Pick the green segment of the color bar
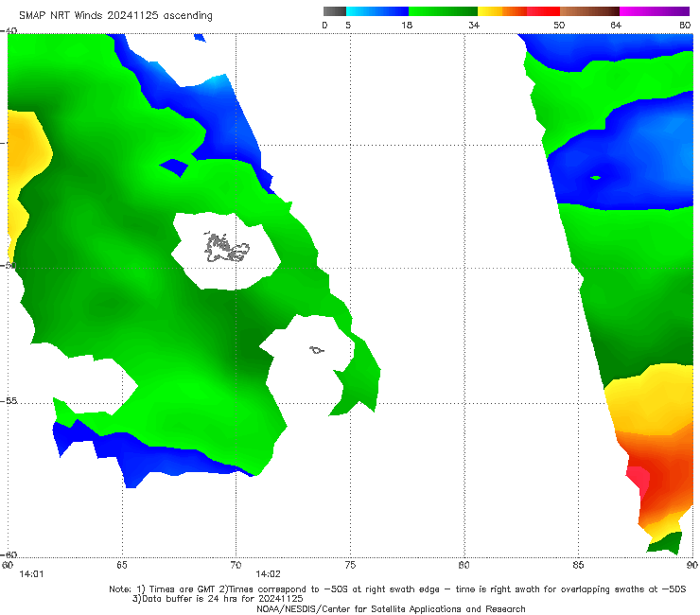 (443, 11)
